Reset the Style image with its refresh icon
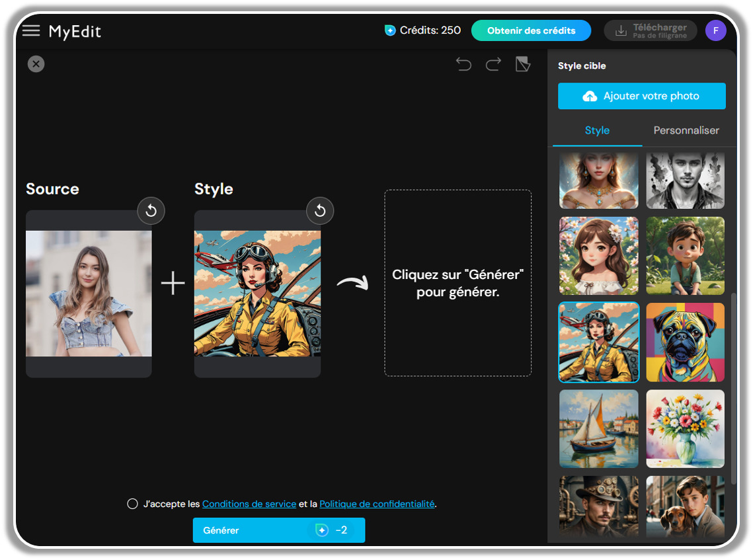Image resolution: width=753 pixels, height=560 pixels. tap(320, 210)
